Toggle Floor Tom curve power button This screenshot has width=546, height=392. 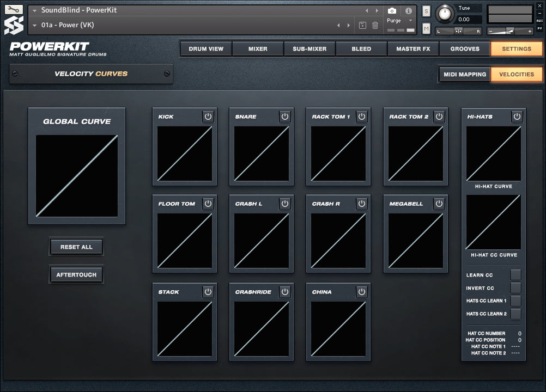pyautogui.click(x=208, y=204)
